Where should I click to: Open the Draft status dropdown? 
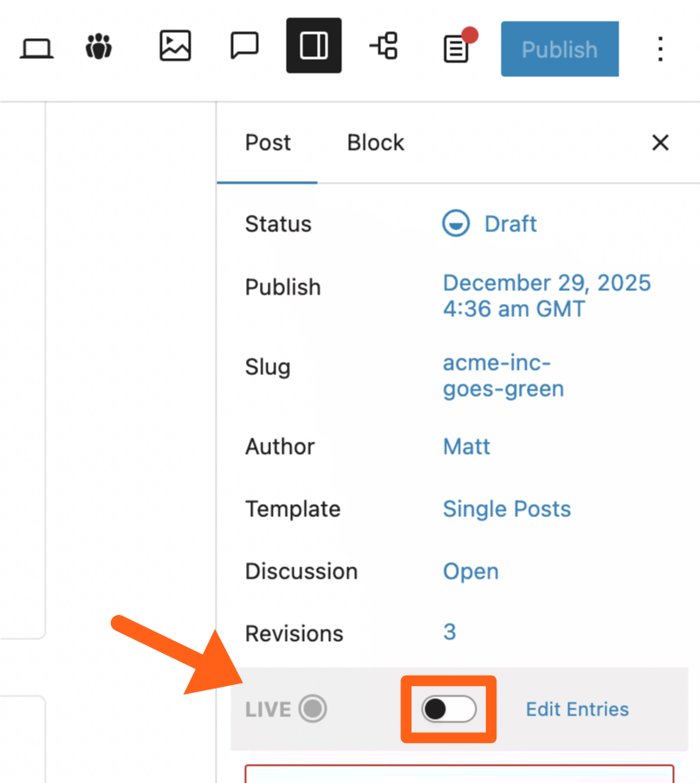(x=490, y=224)
